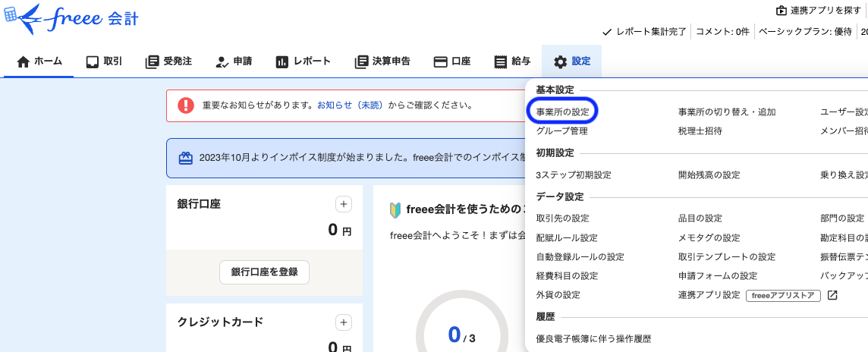
Task: Add a credit card with plus button
Action: 344,322
